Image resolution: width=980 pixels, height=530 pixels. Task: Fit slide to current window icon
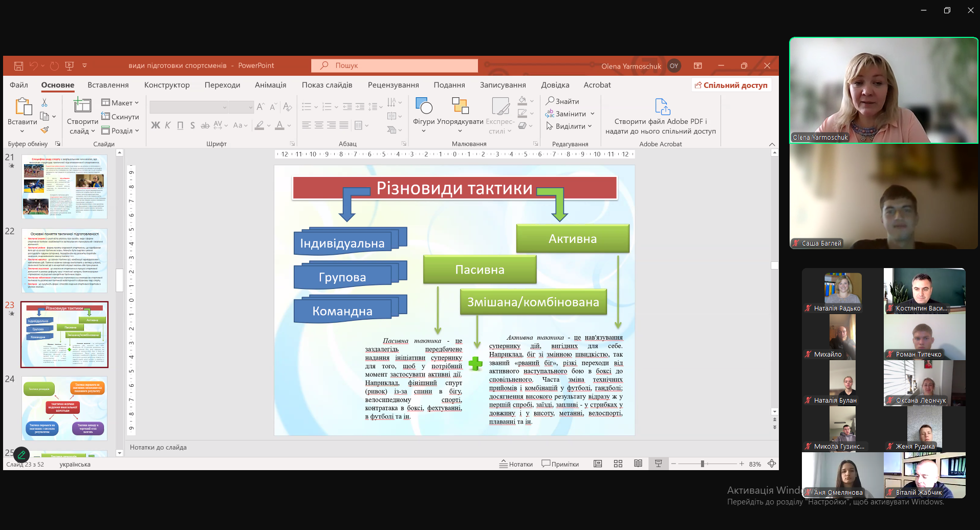tap(772, 463)
